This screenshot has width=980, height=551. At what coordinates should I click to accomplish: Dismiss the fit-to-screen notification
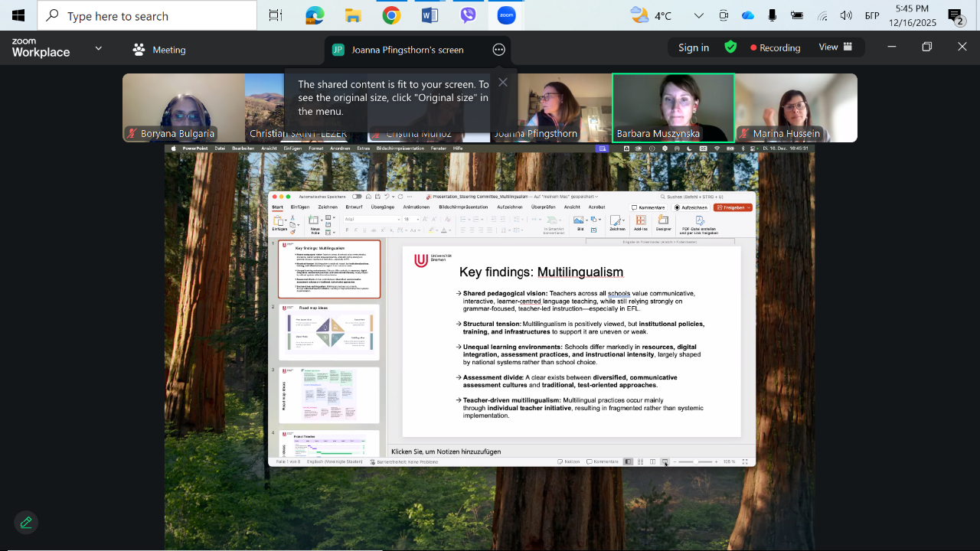tap(502, 83)
